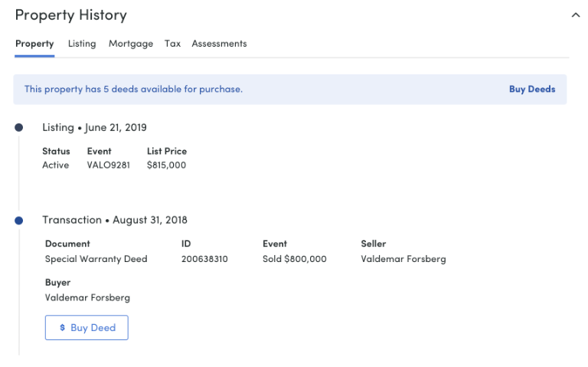Click the Buy Deeds link
This screenshot has height=367, width=588.
pyautogui.click(x=532, y=90)
